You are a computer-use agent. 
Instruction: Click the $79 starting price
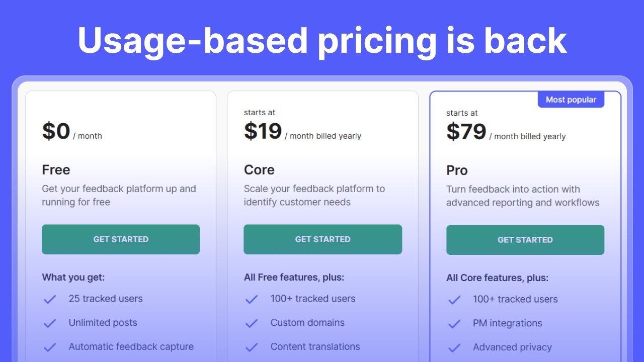[466, 132]
